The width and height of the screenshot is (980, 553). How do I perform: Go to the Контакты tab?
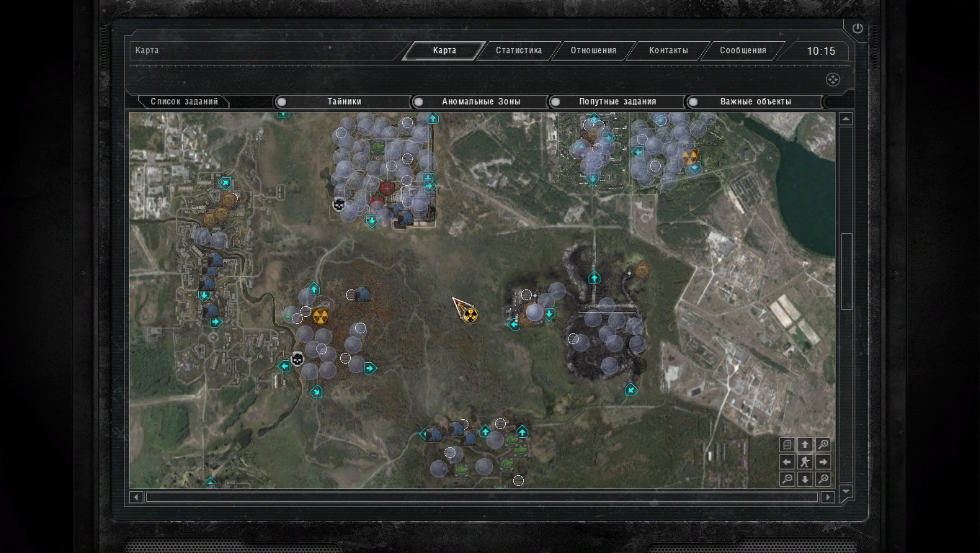[669, 50]
